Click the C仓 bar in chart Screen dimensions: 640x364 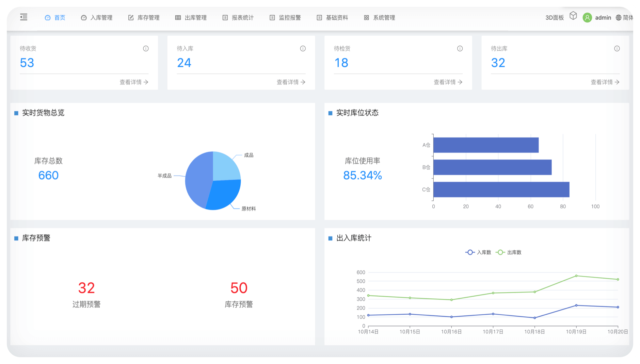coord(501,189)
